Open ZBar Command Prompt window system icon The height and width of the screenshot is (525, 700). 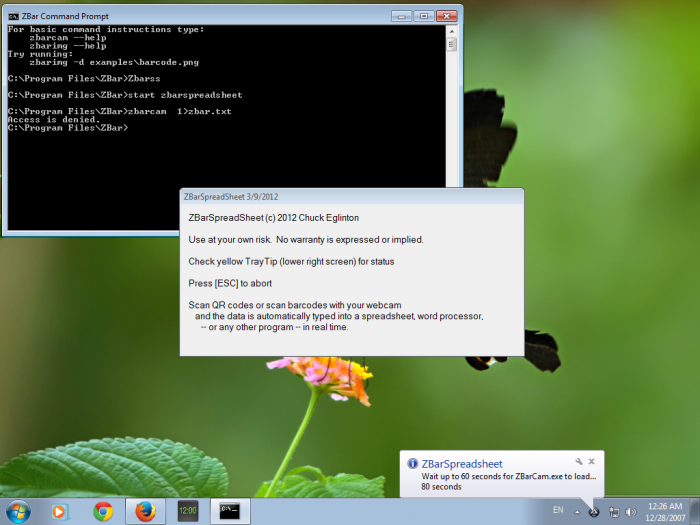(13, 17)
